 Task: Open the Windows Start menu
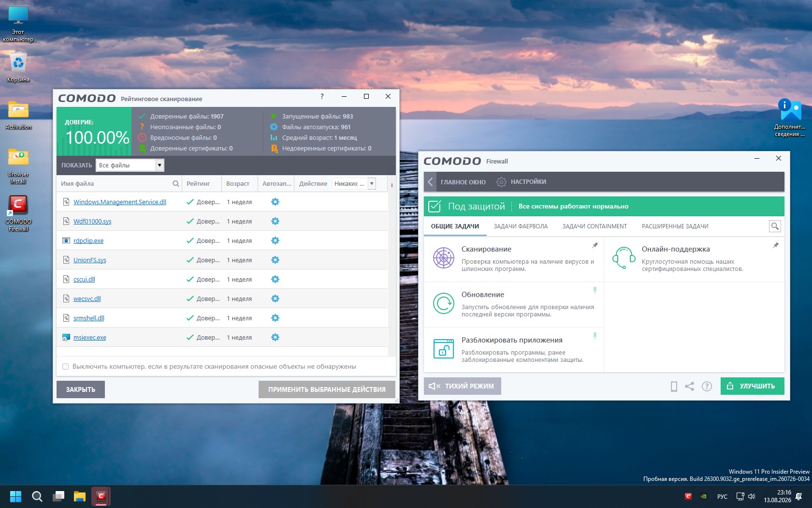pyautogui.click(x=15, y=496)
